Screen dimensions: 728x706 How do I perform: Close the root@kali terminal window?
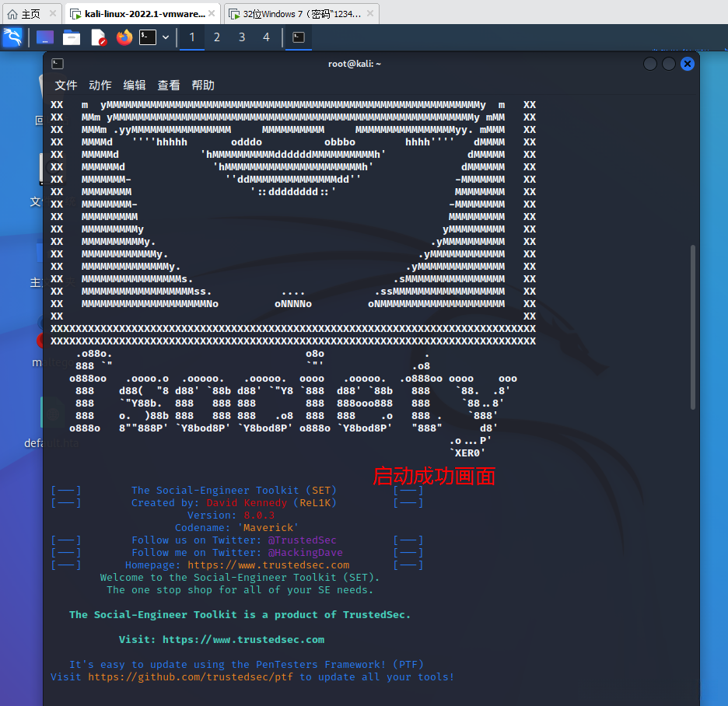click(x=688, y=64)
